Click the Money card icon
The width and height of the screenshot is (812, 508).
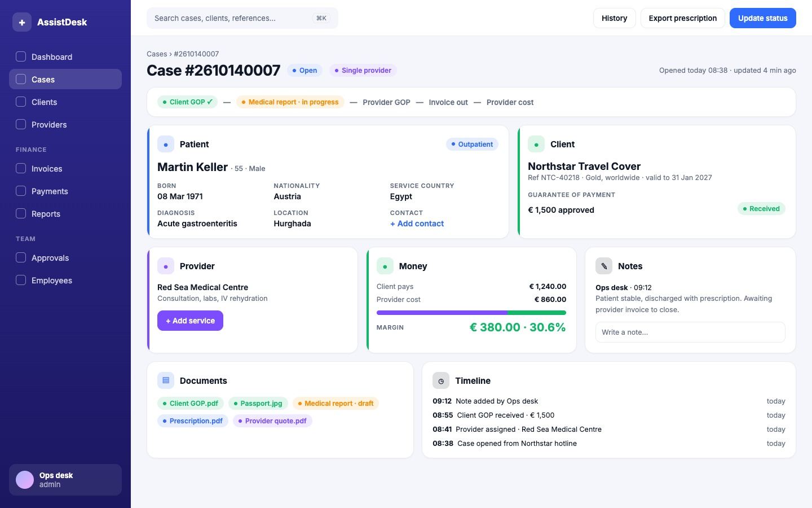click(385, 266)
